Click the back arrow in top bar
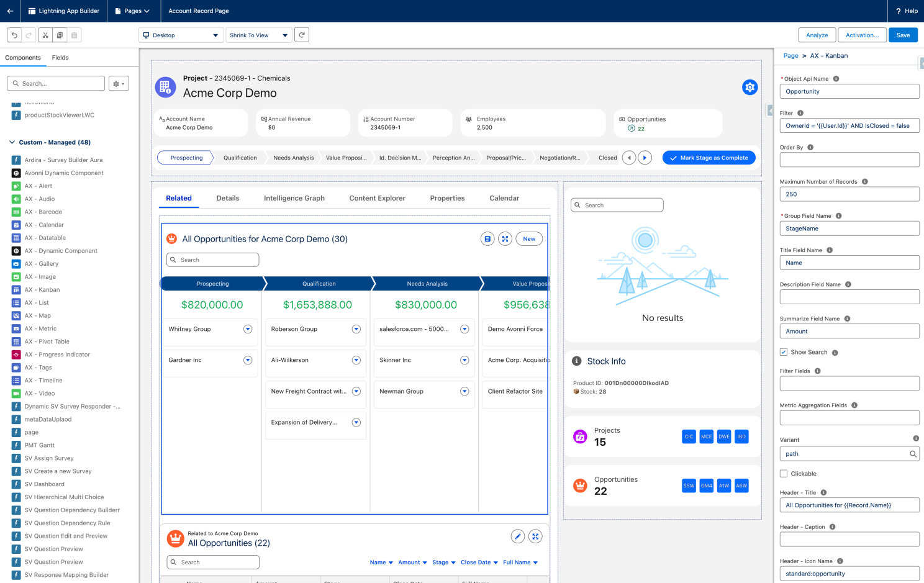The width and height of the screenshot is (924, 583). click(x=10, y=11)
